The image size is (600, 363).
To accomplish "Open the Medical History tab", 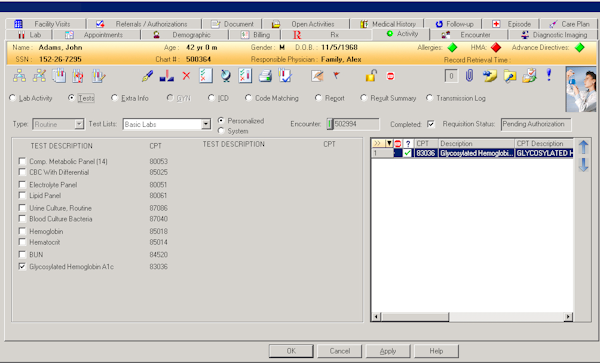I will [x=387, y=24].
